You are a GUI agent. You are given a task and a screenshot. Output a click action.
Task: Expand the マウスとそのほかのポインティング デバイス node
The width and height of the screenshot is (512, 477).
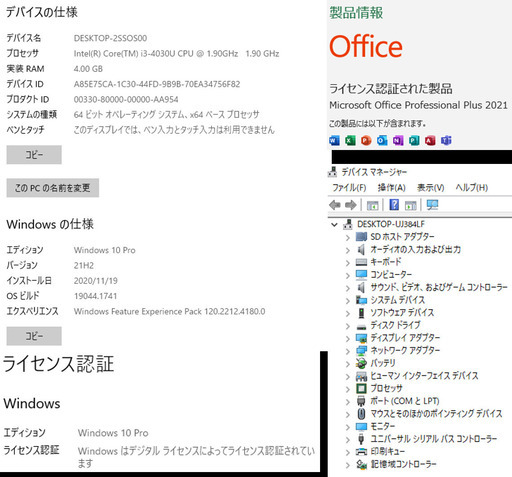(348, 415)
